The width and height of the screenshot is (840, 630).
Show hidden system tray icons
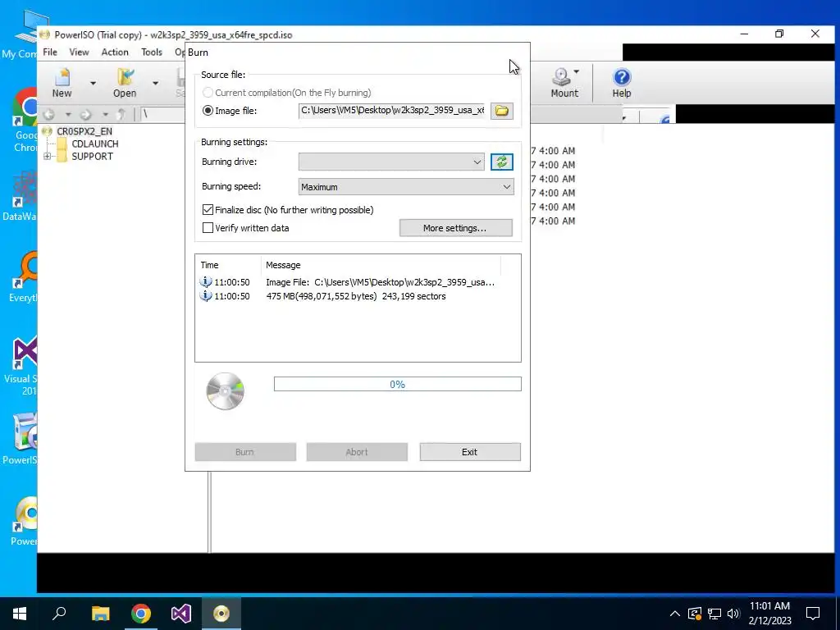[x=675, y=614]
